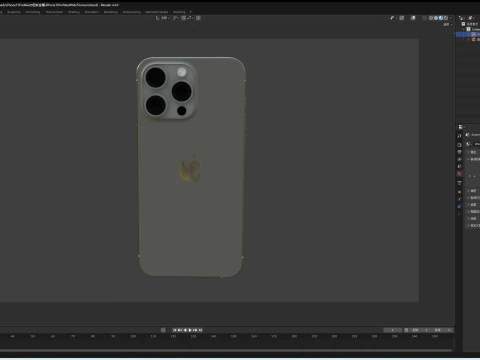Open the Output properties tab
The image size is (480, 360).
click(460, 152)
